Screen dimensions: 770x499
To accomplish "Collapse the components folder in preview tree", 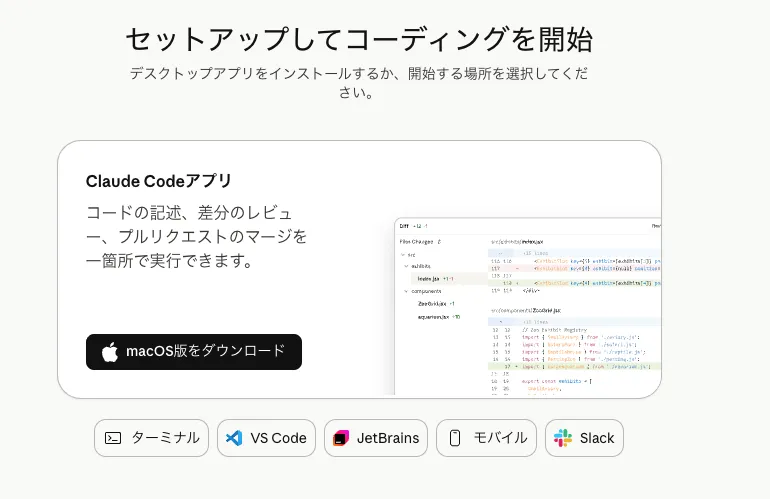I will tap(406, 291).
